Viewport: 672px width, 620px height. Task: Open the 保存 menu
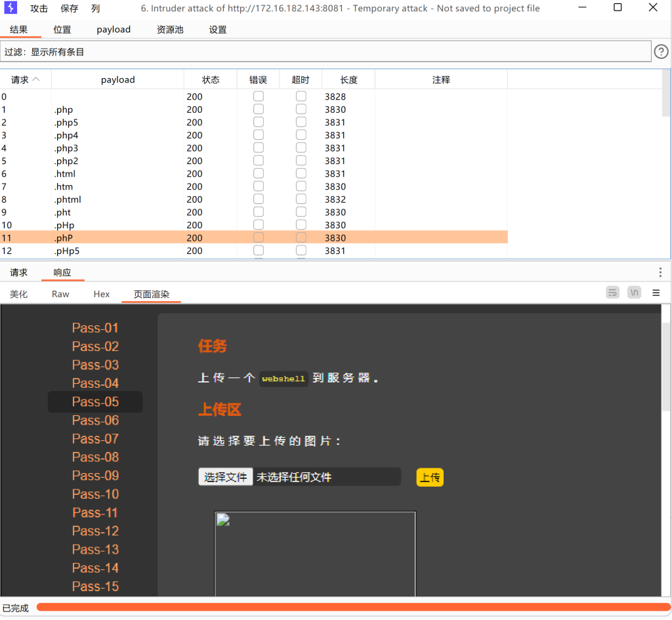click(69, 9)
